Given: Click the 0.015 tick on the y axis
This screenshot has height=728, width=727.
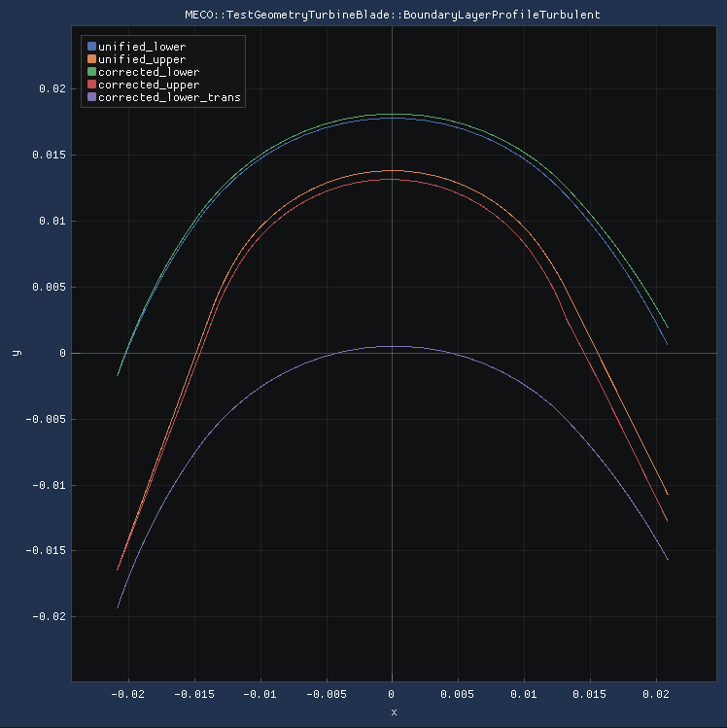Looking at the screenshot, I should tap(50, 155).
